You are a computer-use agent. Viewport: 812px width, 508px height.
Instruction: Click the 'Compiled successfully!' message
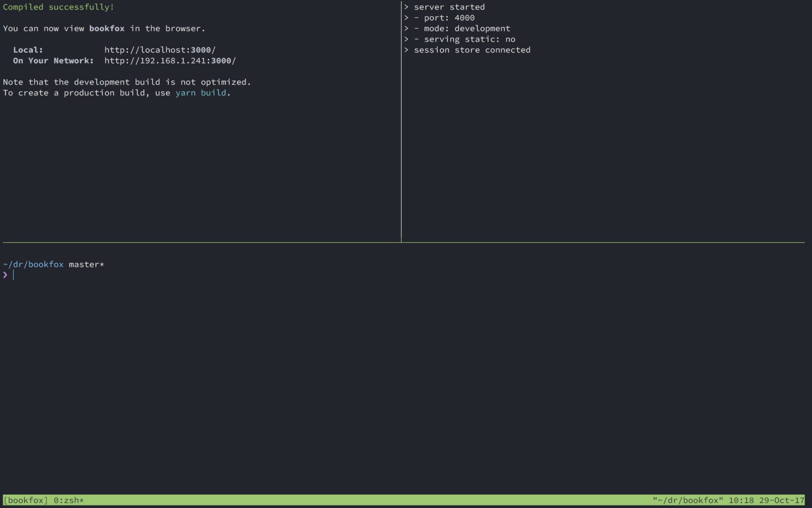59,7
